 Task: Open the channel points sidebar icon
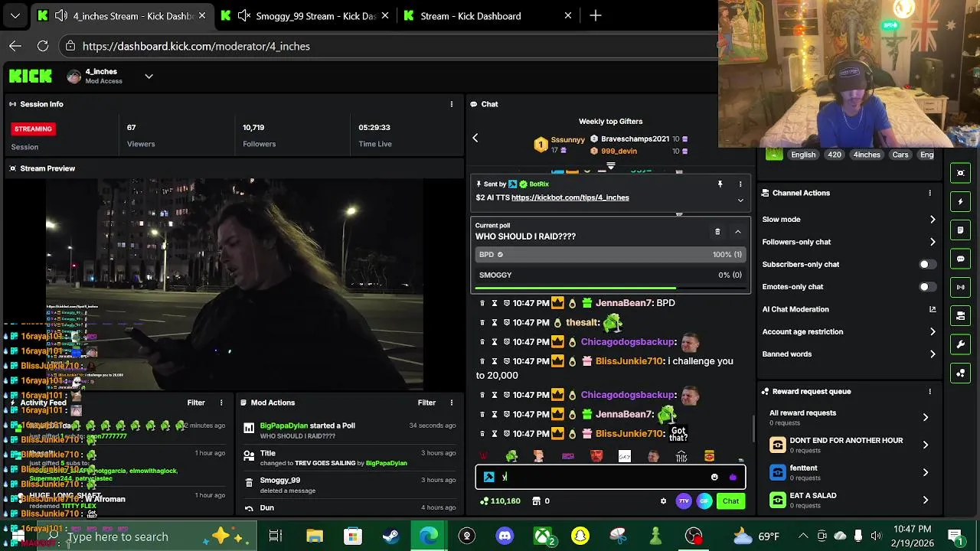click(x=961, y=373)
